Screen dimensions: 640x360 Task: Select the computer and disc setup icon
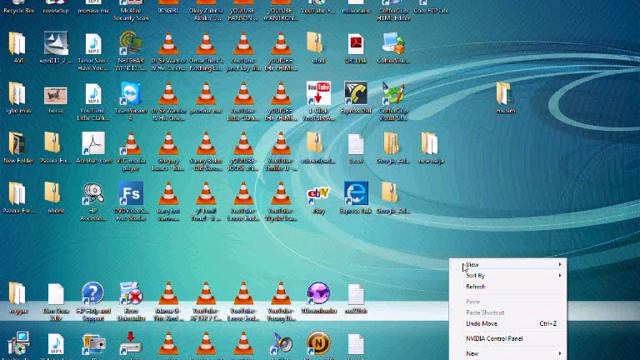pos(17,343)
